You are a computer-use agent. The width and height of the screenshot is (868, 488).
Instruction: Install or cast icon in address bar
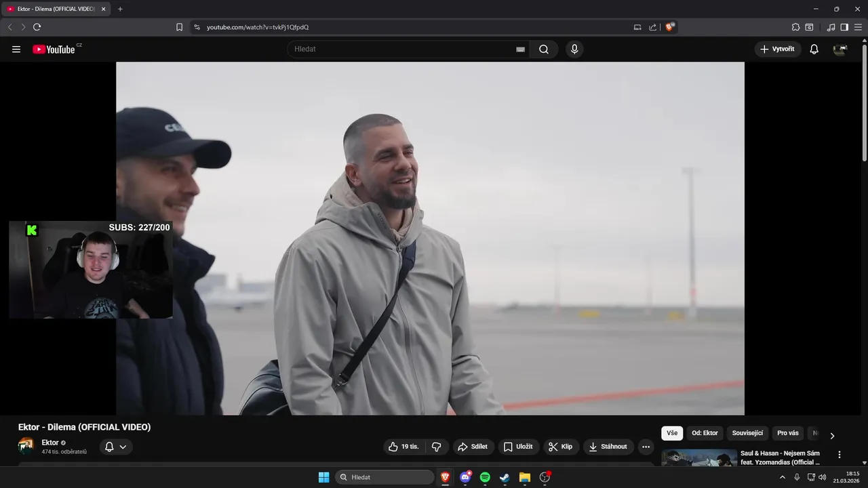[x=637, y=27]
